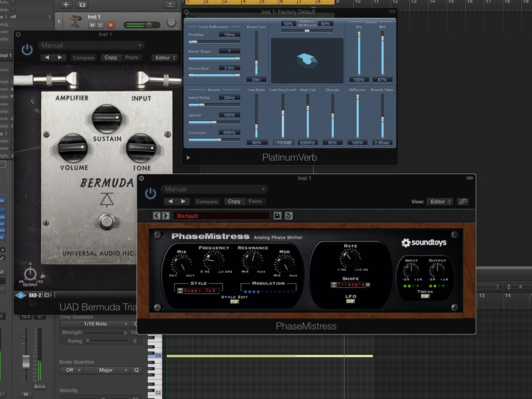The width and height of the screenshot is (532, 399).
Task: Click the Default preset name field
Action: (221, 216)
